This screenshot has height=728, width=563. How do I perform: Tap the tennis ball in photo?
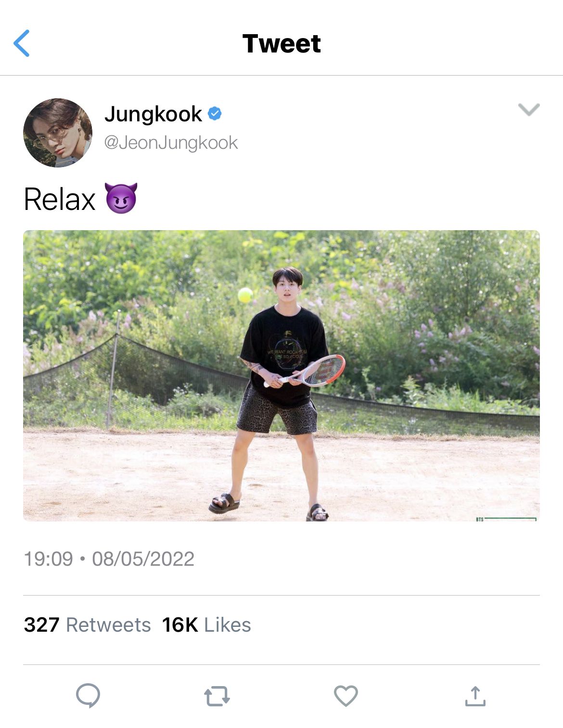245,295
